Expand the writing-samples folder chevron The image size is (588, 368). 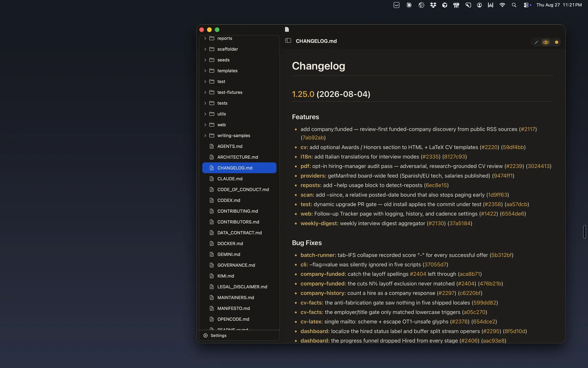coord(205,135)
